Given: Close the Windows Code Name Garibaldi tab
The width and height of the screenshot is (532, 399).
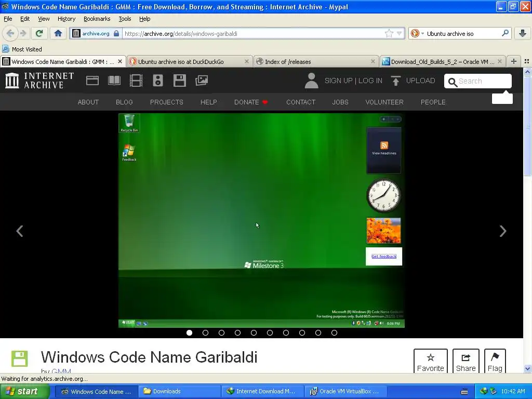Looking at the screenshot, I should [120, 61].
